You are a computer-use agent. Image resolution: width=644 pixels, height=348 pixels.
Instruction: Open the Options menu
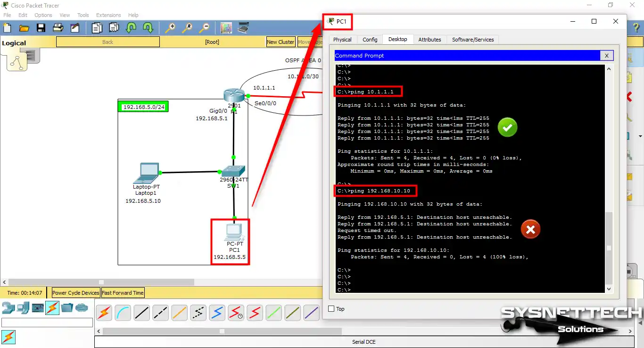tap(43, 15)
